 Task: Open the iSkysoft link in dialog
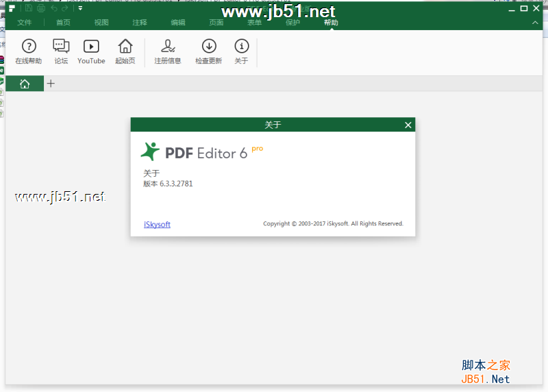click(x=158, y=224)
